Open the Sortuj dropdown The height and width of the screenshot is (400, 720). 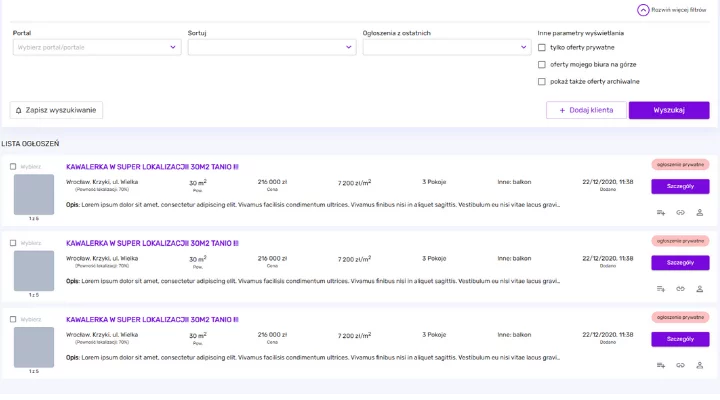(x=271, y=46)
